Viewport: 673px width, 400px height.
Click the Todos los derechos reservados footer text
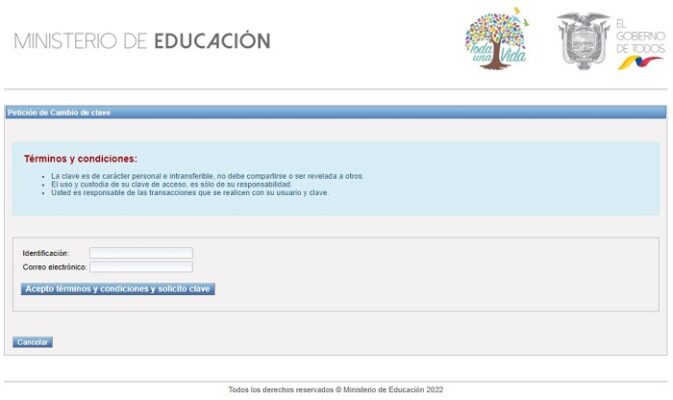pos(336,390)
